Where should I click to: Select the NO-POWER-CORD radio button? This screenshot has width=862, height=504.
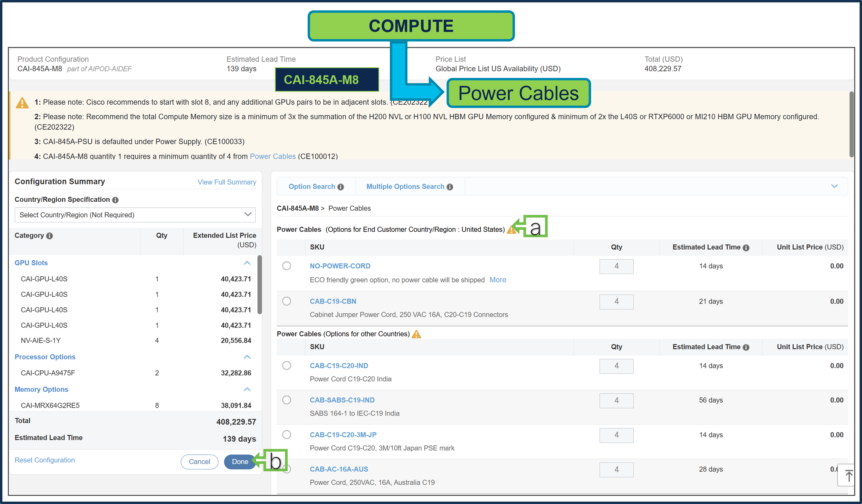[287, 266]
